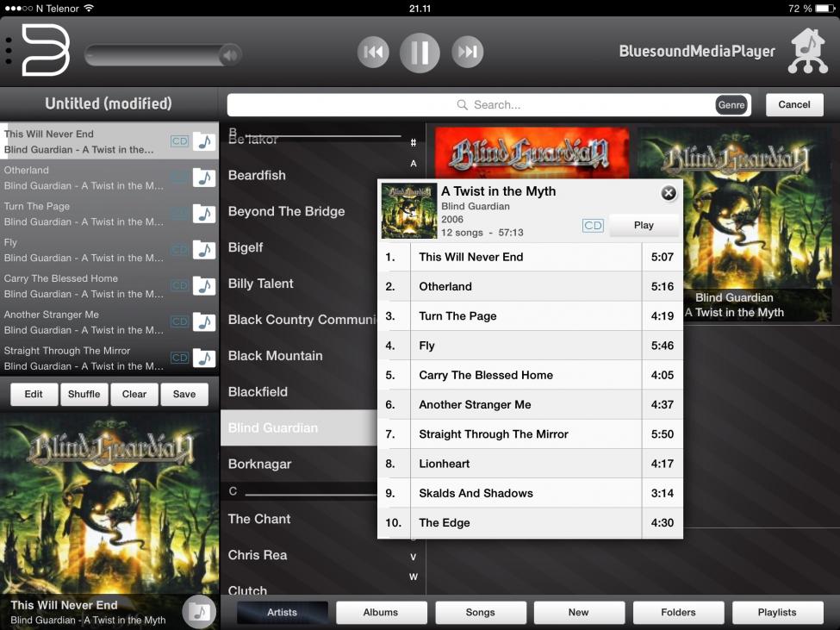The image size is (840, 630).
Task: Play track 10 The Edge
Action: click(x=530, y=522)
